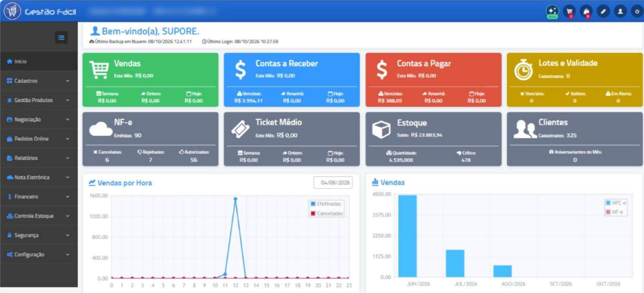Click the box icon on Estoque card
This screenshot has height=293, width=644.
point(381,129)
